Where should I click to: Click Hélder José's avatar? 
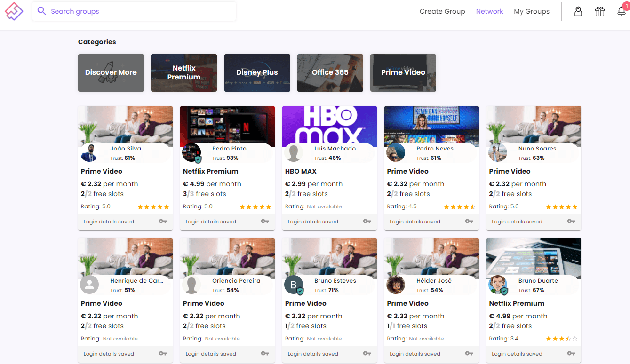(x=396, y=285)
